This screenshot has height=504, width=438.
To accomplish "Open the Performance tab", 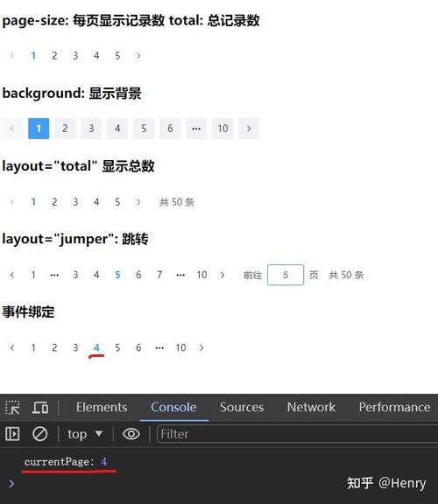I will point(394,407).
